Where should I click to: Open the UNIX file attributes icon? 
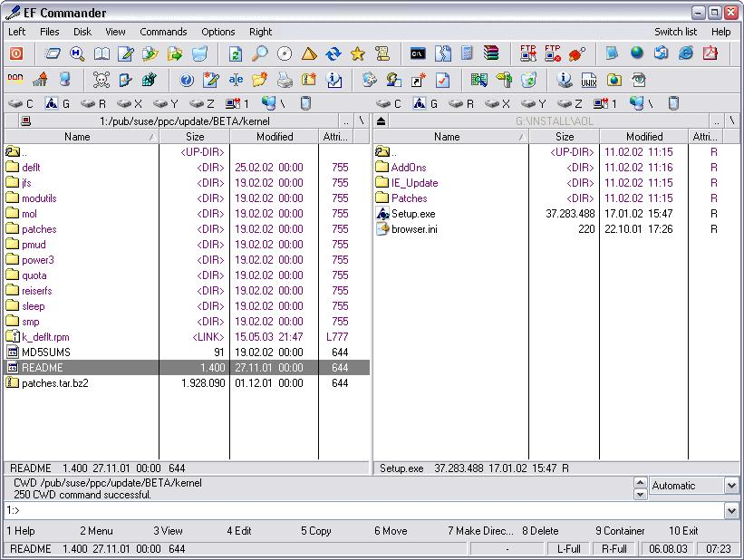588,80
